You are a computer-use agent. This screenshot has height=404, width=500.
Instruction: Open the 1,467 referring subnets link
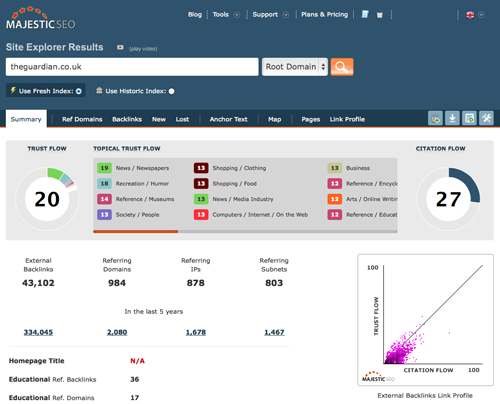click(274, 332)
